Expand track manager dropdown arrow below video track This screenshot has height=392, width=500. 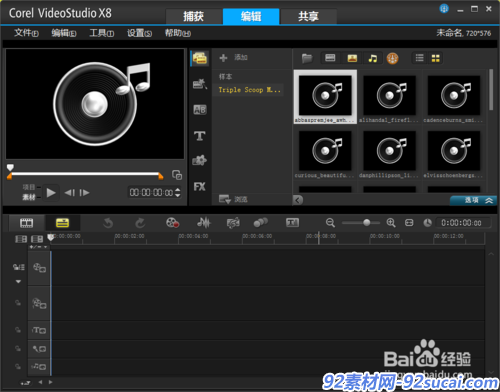pos(18,282)
